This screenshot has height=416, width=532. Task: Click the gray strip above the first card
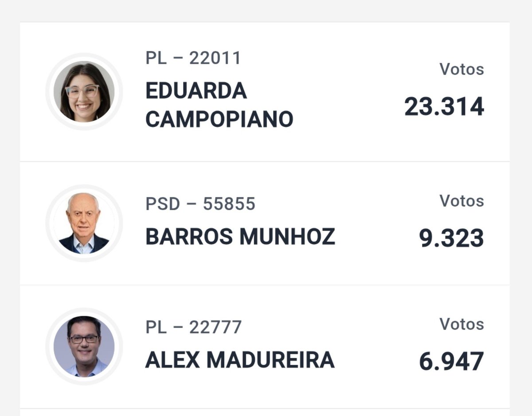point(266,11)
